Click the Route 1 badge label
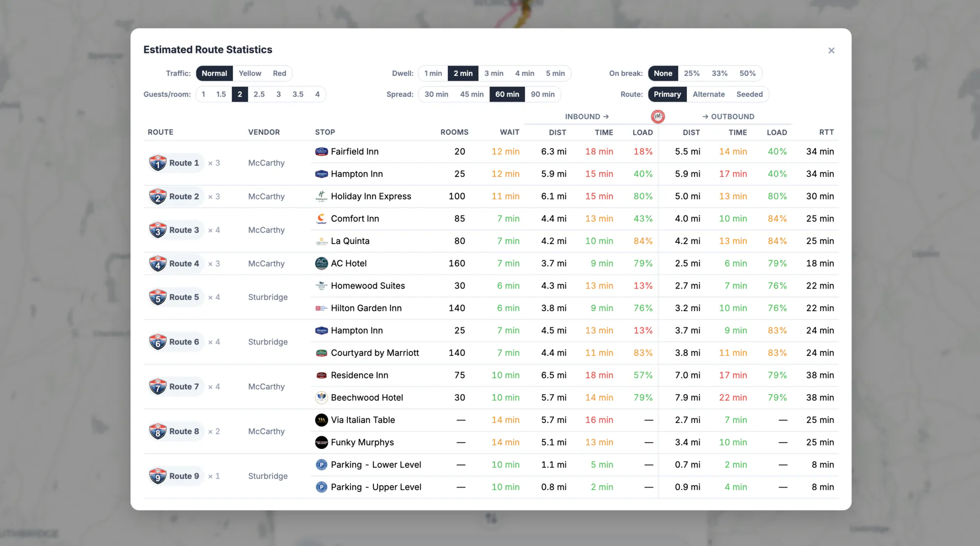 pyautogui.click(x=184, y=163)
